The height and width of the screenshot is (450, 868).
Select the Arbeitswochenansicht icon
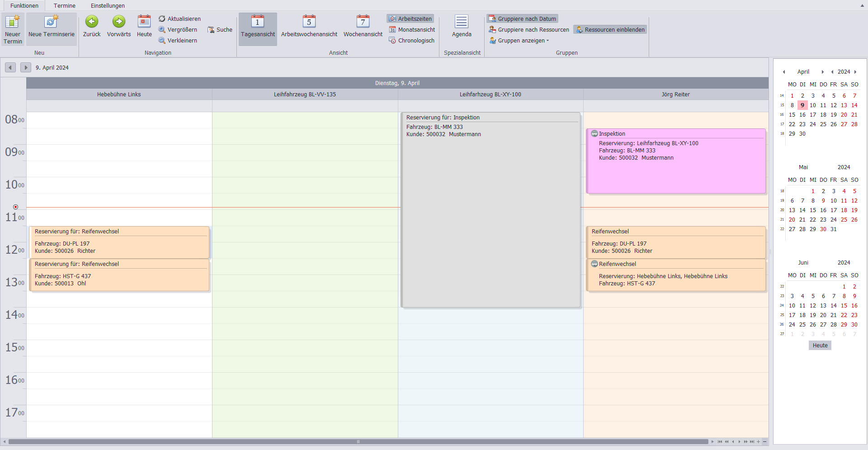[x=309, y=22]
